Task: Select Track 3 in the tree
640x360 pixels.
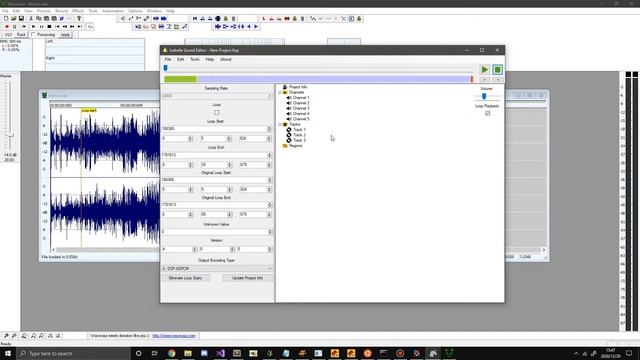Action: pos(299,140)
